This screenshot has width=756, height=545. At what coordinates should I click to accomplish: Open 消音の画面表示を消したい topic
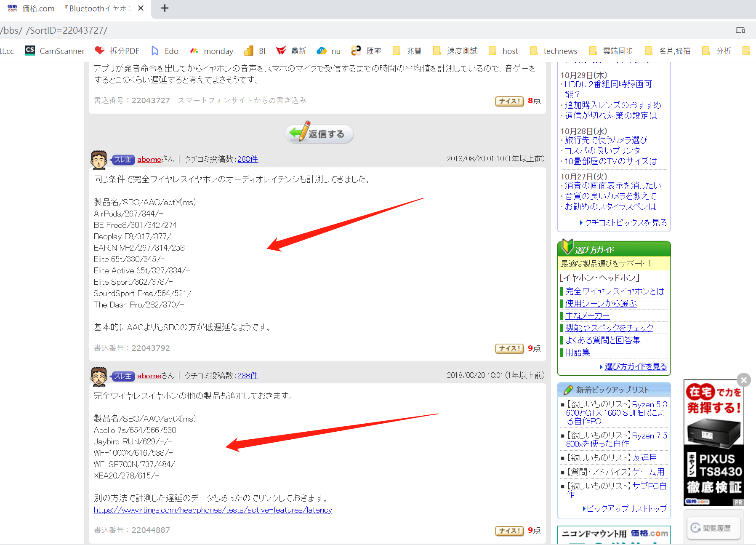(x=613, y=185)
